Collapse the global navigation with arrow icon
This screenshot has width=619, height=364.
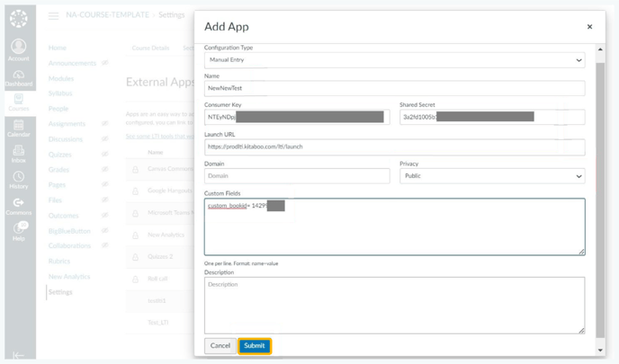tap(18, 355)
